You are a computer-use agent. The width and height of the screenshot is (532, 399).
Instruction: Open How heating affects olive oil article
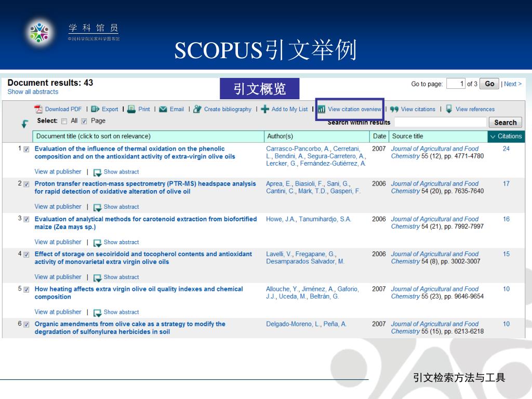pos(139,292)
